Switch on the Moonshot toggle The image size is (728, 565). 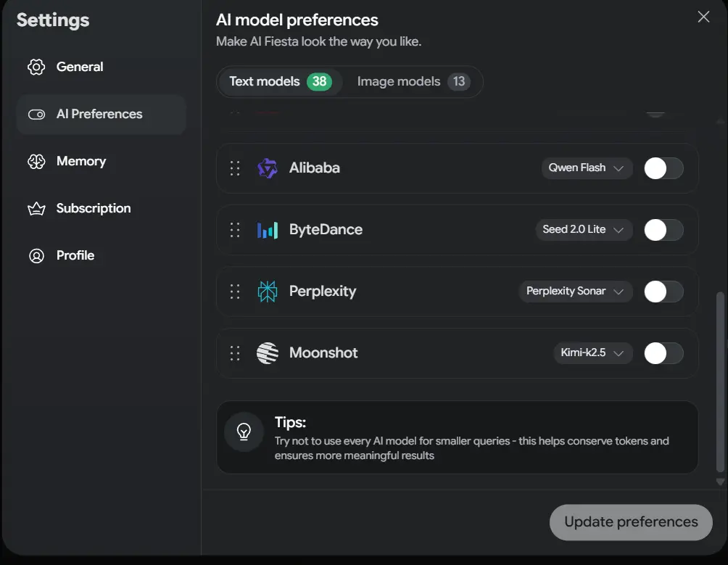coord(663,353)
